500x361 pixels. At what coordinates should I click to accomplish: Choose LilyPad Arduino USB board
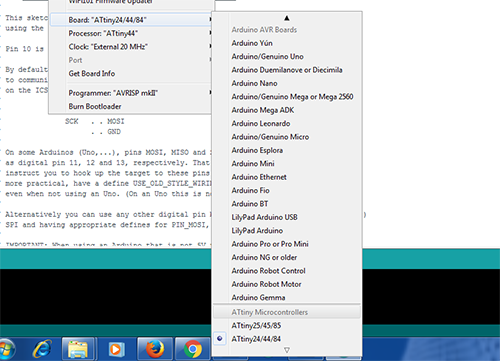[287, 217]
